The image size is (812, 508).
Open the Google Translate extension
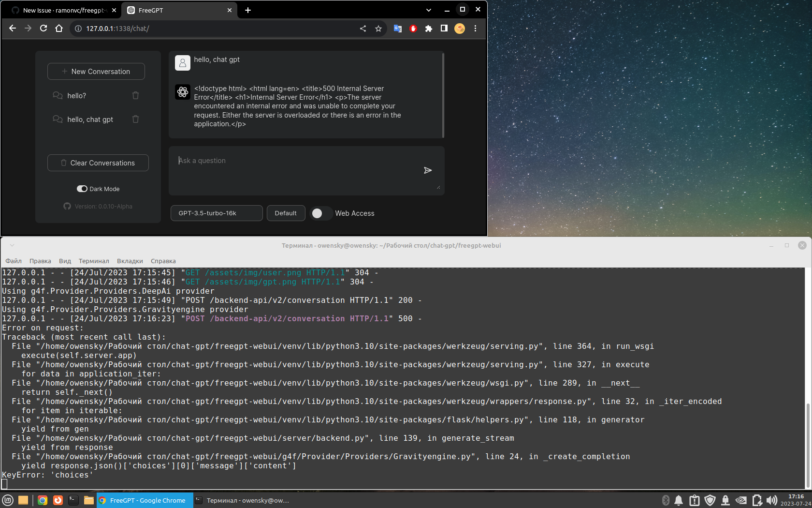pos(398,29)
